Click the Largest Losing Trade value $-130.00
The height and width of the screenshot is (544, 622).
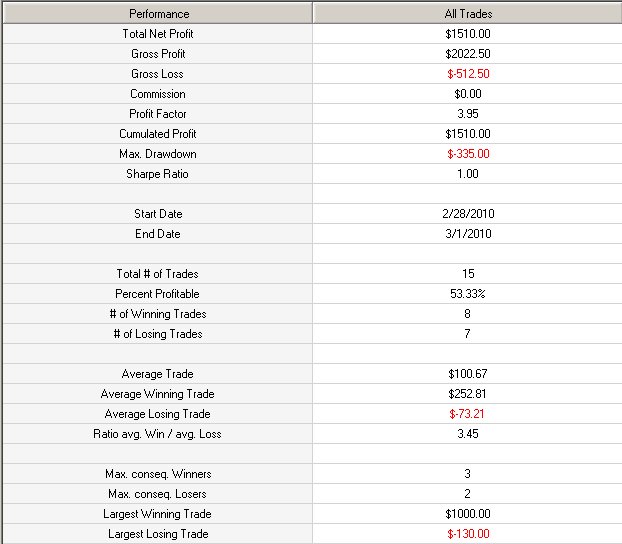468,534
